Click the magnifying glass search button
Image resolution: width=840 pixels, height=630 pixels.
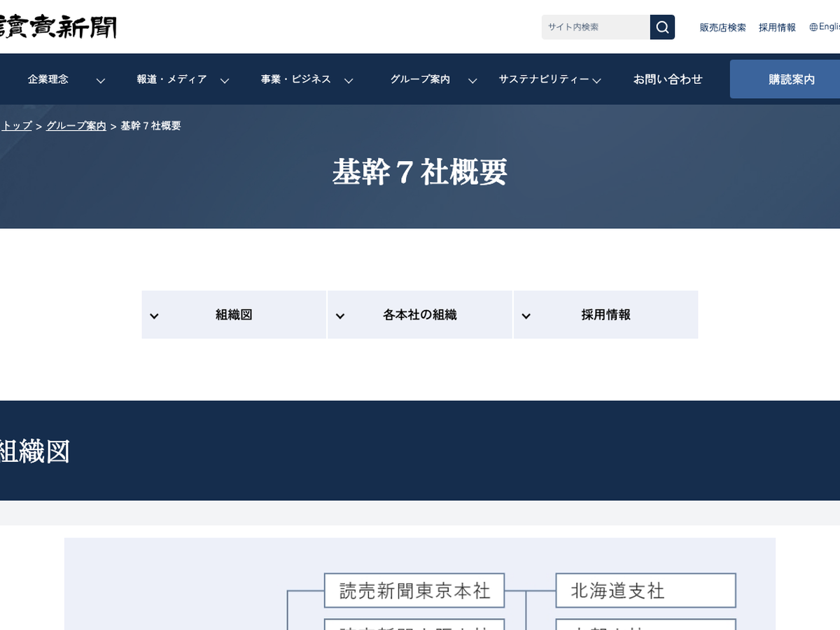(x=662, y=27)
